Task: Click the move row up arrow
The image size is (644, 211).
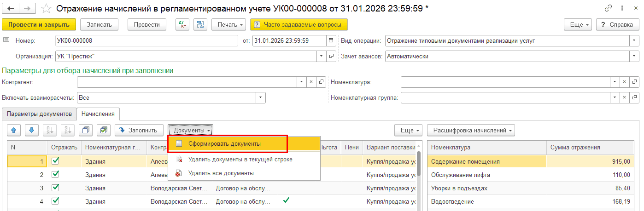Action: pos(13,131)
